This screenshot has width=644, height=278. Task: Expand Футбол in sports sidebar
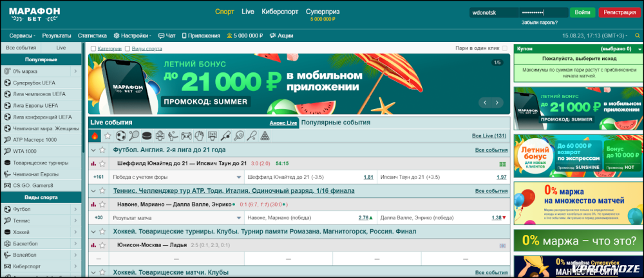tap(75, 210)
